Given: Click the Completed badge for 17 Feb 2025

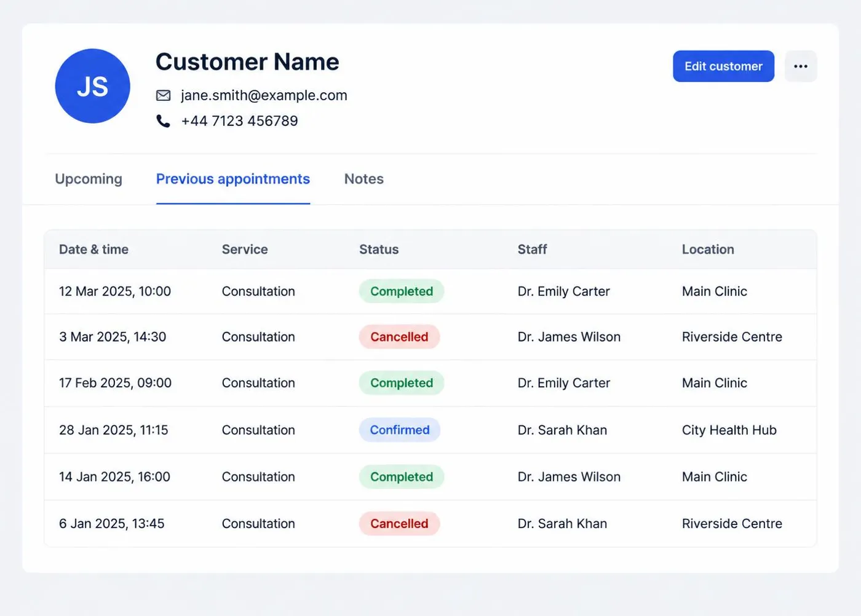Looking at the screenshot, I should tap(402, 383).
